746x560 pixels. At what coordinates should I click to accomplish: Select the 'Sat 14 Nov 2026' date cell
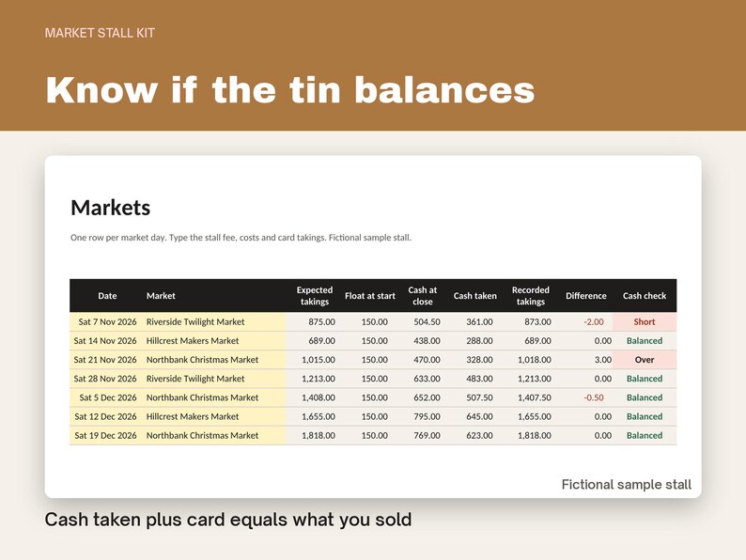point(105,341)
